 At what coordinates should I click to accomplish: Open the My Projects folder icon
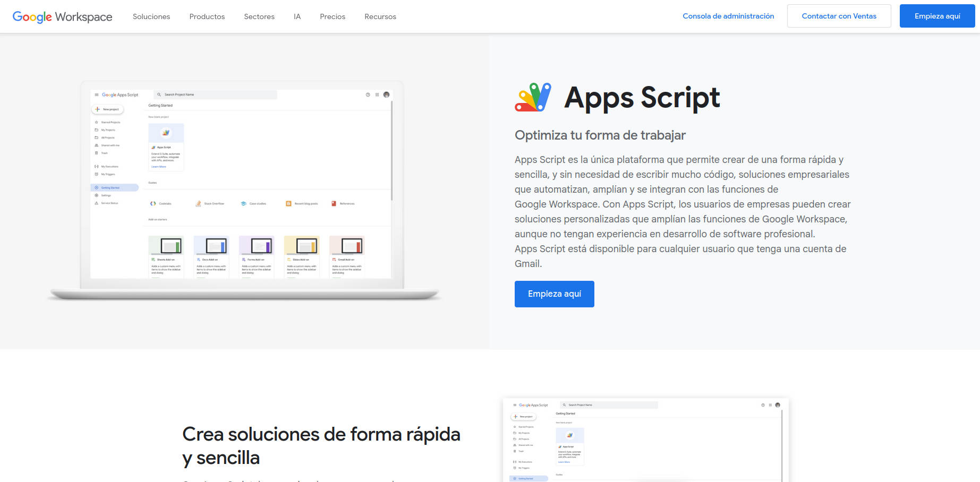[x=96, y=130]
